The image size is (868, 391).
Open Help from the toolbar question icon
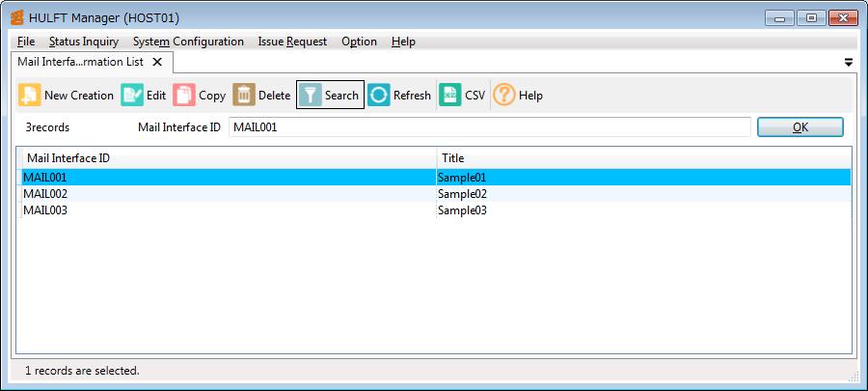point(504,95)
